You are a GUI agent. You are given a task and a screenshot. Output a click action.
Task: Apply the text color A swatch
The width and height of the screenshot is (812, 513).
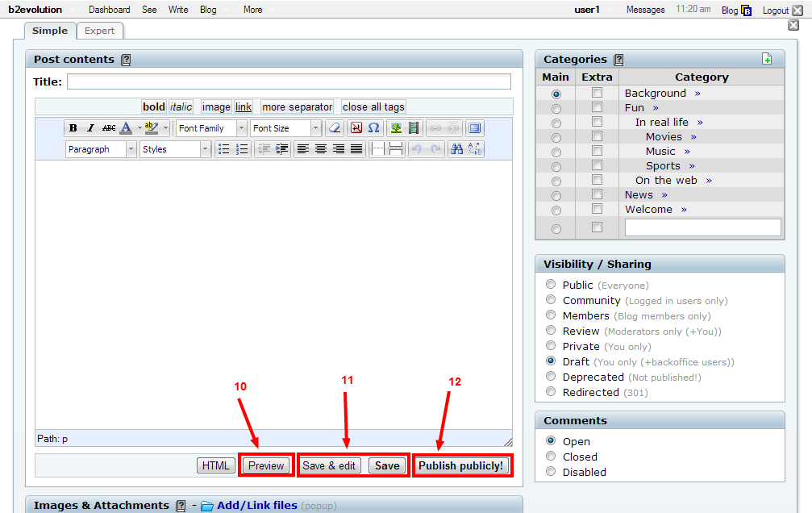coord(127,128)
